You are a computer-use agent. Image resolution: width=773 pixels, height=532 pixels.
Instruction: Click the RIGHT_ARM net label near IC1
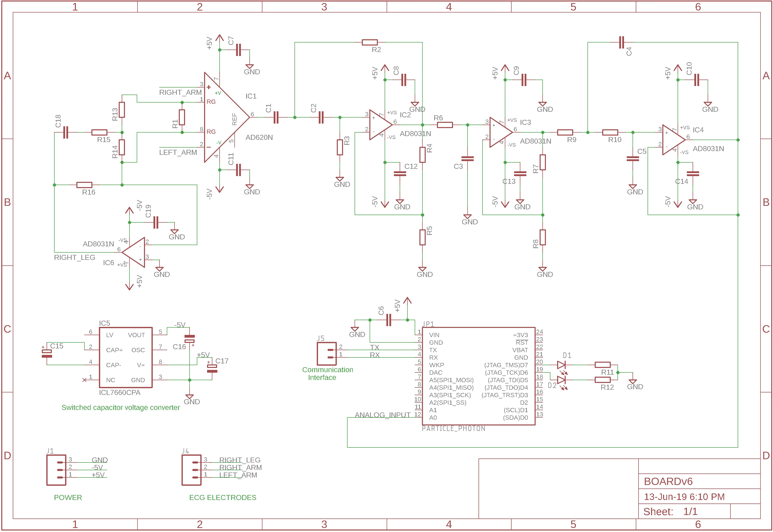coord(180,92)
